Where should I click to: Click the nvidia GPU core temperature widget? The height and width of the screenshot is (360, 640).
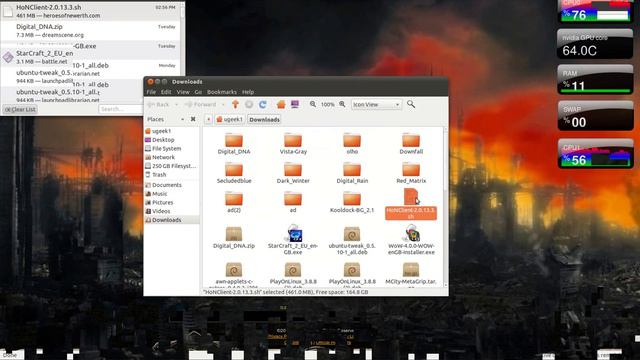coord(595,44)
